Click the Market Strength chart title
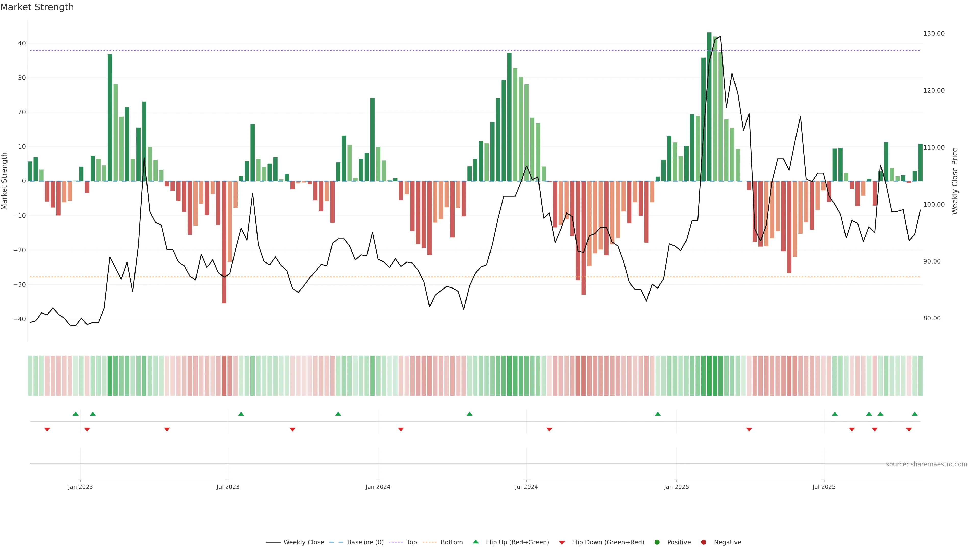The height and width of the screenshot is (551, 980). point(37,7)
